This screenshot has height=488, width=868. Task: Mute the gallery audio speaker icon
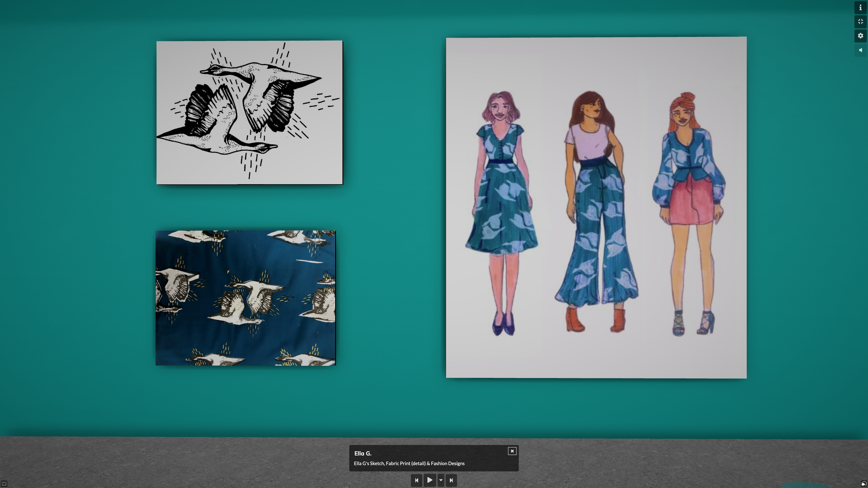coord(860,50)
